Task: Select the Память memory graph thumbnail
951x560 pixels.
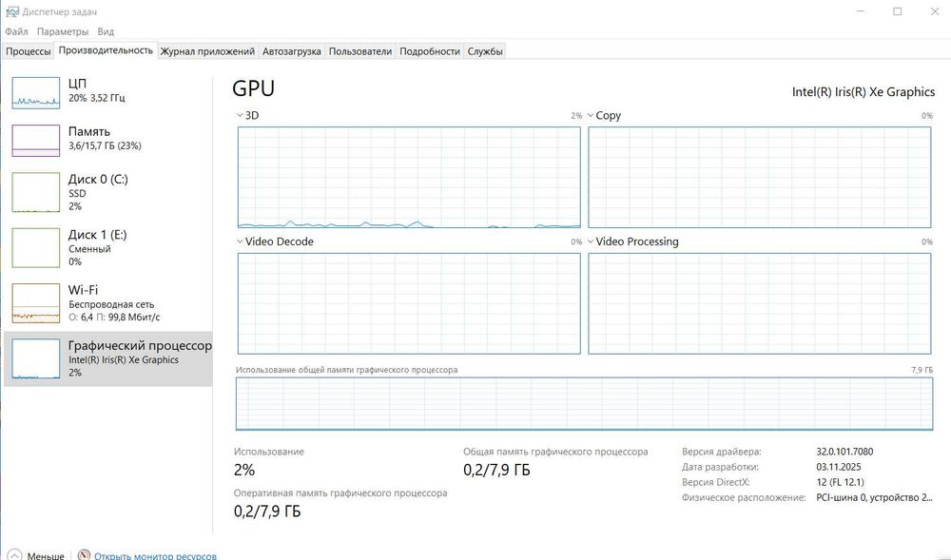Action: [x=35, y=140]
